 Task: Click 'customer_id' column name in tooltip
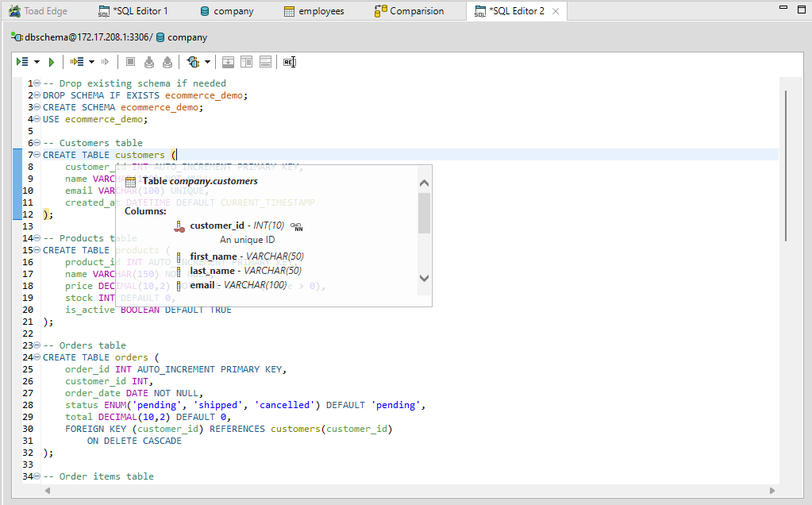point(217,226)
